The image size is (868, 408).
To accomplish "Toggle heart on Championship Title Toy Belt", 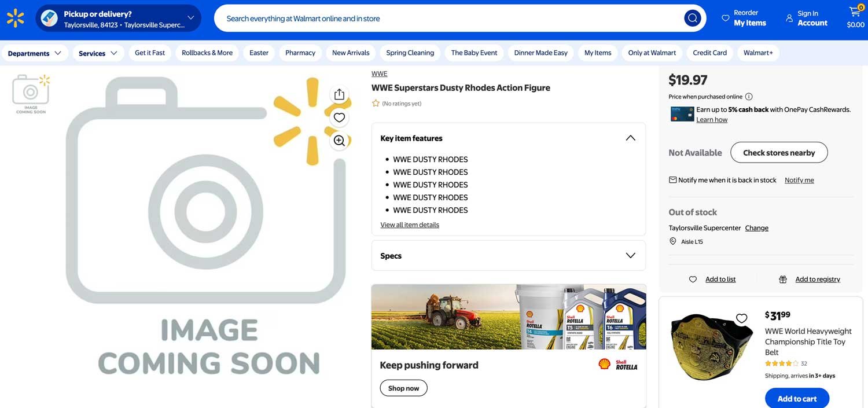I will (741, 318).
